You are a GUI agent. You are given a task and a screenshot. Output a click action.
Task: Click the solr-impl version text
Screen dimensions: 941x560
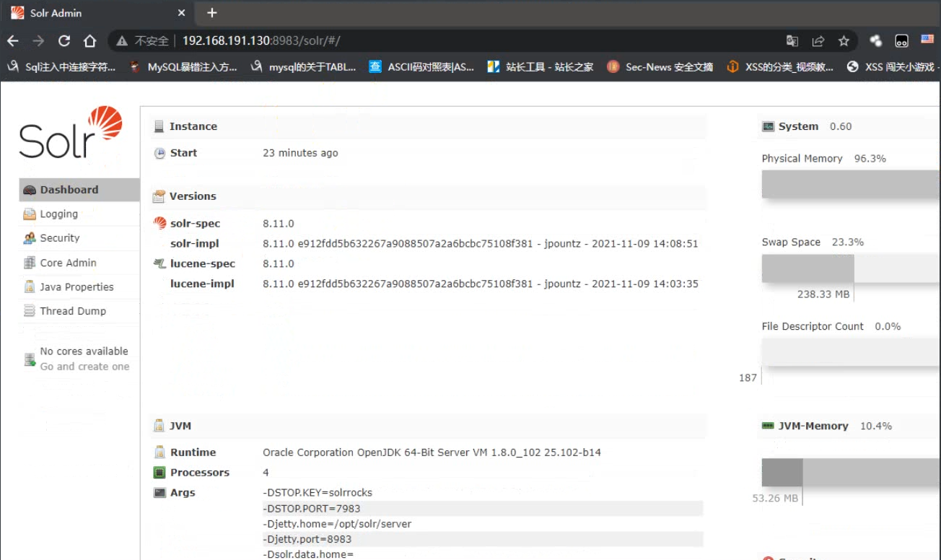pyautogui.click(x=481, y=244)
